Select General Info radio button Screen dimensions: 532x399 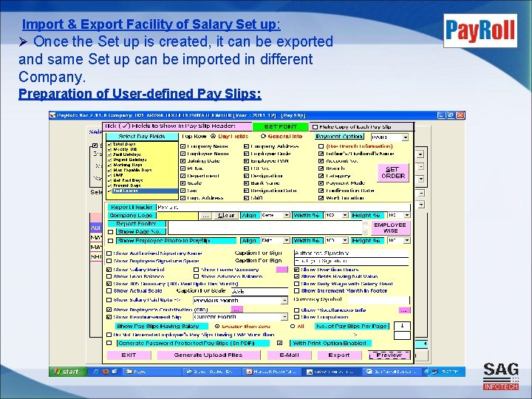click(263, 137)
